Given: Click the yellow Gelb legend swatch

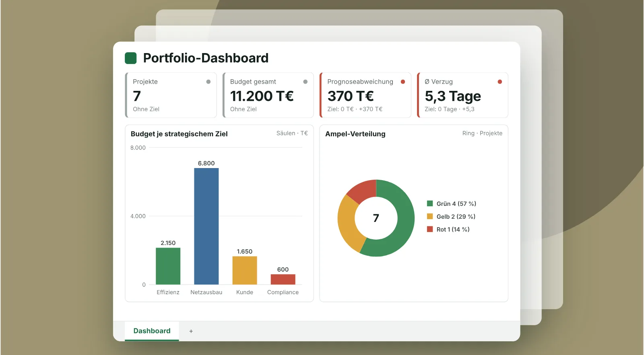Looking at the screenshot, I should tap(430, 216).
